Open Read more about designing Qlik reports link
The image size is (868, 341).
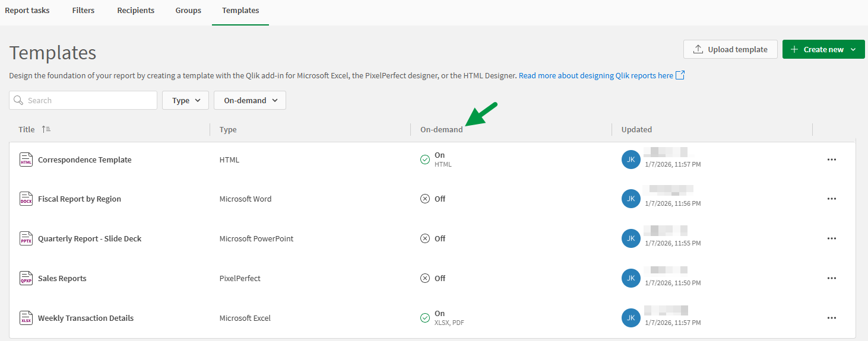[595, 76]
